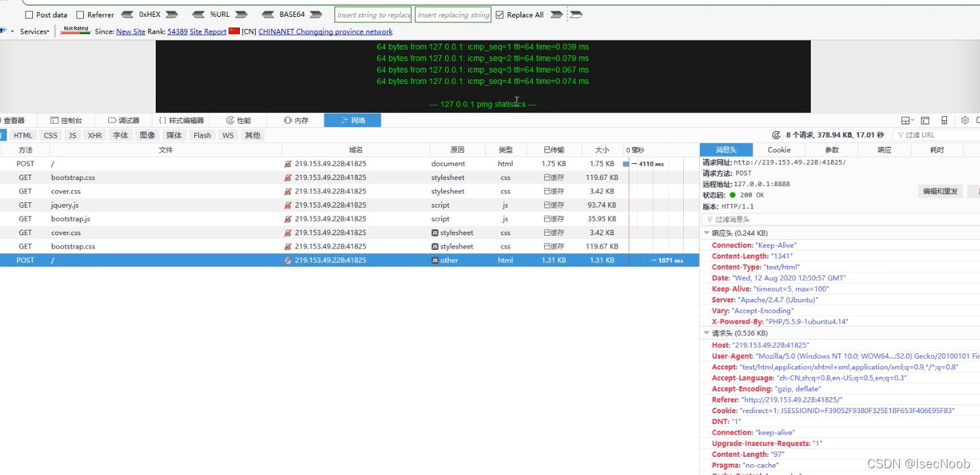This screenshot has height=475, width=980.
Task: Click the Insert replacing string field
Action: pos(453,15)
